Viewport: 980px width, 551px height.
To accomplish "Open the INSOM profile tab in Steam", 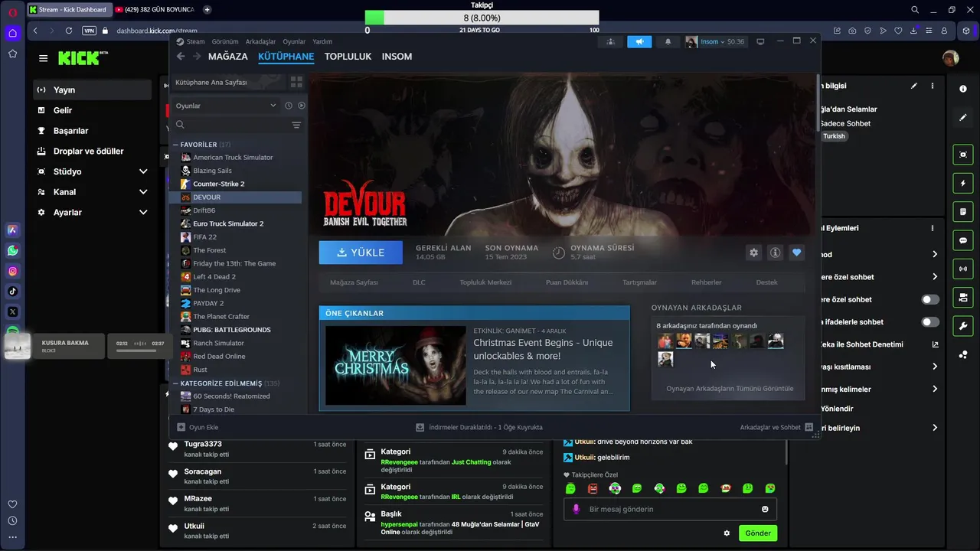I will point(397,57).
